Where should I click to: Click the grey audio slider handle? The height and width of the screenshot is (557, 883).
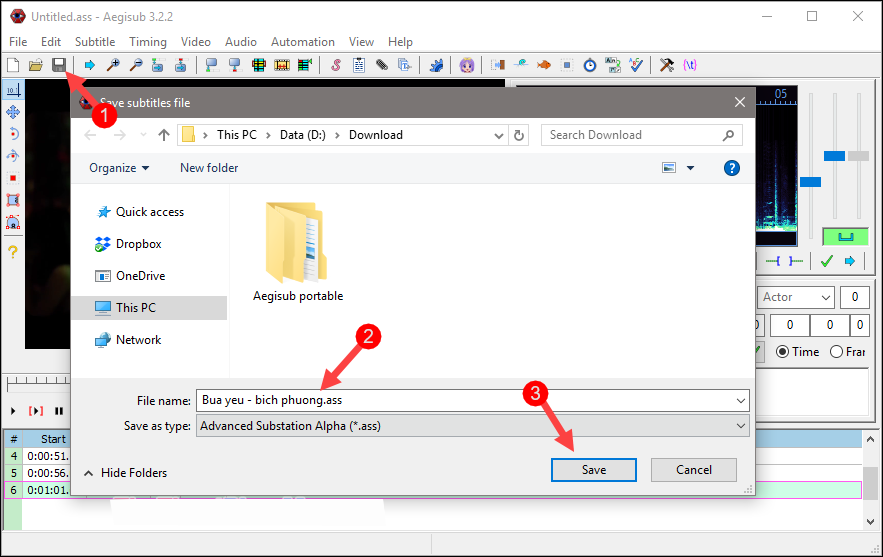point(858,156)
